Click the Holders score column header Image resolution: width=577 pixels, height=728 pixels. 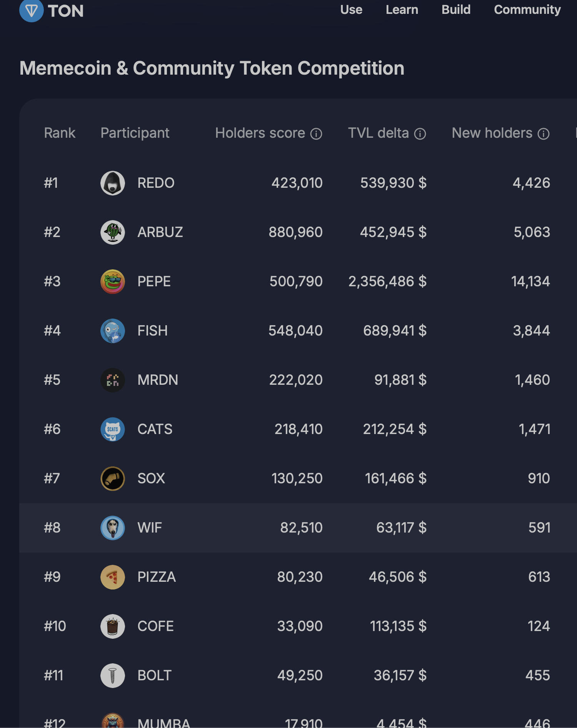click(x=260, y=133)
